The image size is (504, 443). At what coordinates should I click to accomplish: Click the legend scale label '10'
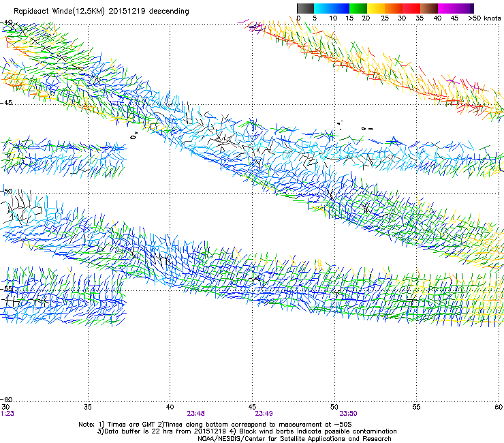pyautogui.click(x=332, y=18)
